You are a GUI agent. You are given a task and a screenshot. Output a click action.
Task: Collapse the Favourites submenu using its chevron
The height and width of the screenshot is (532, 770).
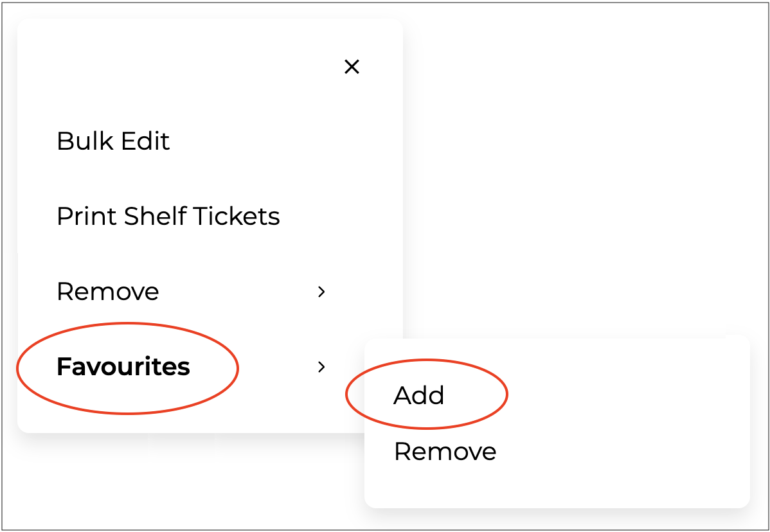[x=322, y=367]
